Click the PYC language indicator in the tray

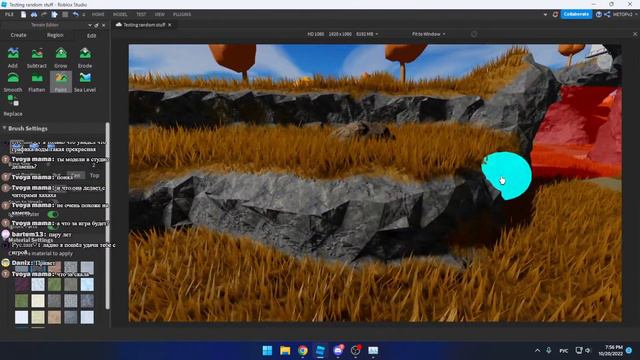pos(564,351)
